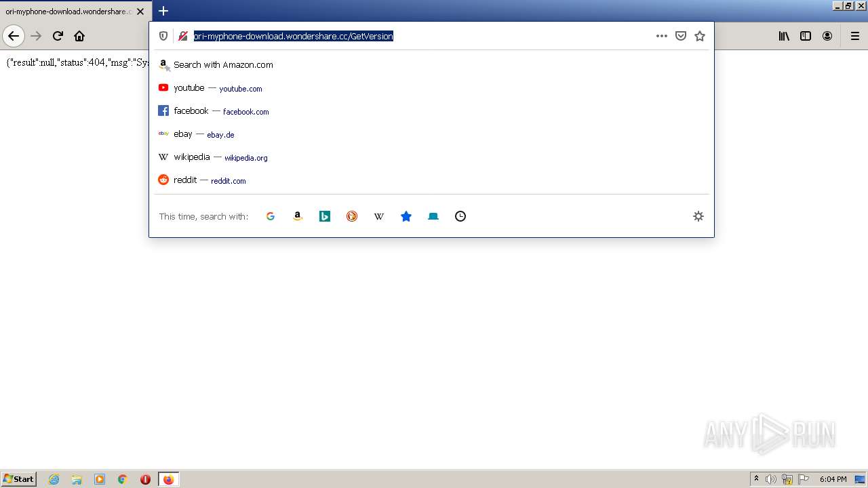
Task: Click the show desktop tray button
Action: pyautogui.click(x=860, y=479)
